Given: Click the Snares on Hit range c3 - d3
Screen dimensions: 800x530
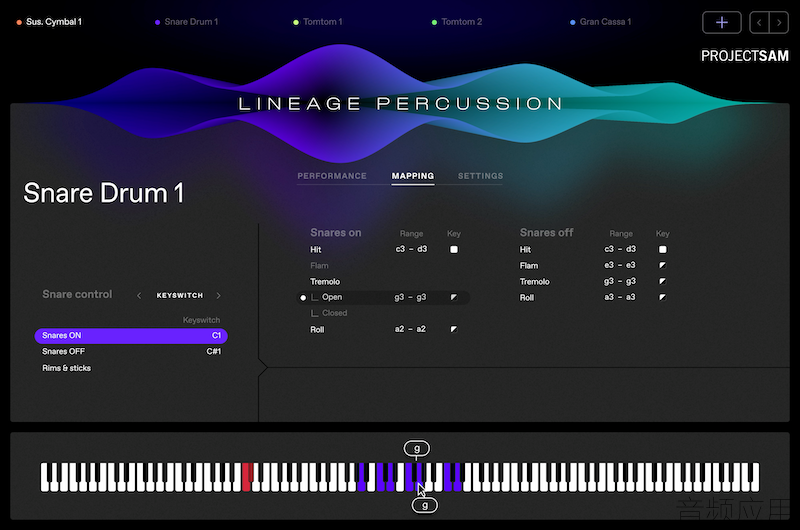Looking at the screenshot, I should point(411,249).
